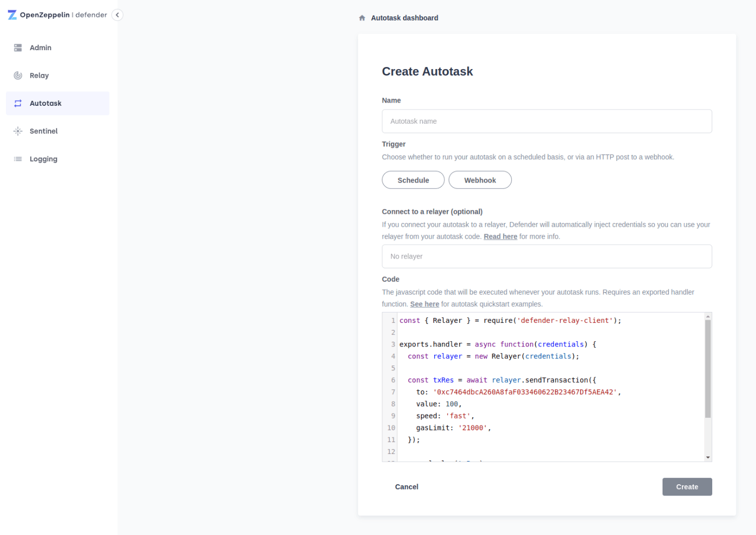Click the speed 'fast' code line
Viewport: 756px width, 535px height.
(445, 416)
